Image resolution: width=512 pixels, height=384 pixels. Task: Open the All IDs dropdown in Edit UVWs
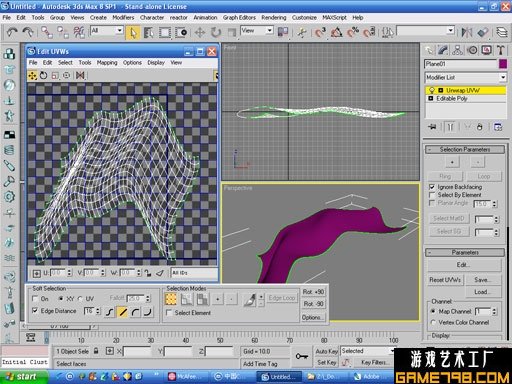pos(194,273)
